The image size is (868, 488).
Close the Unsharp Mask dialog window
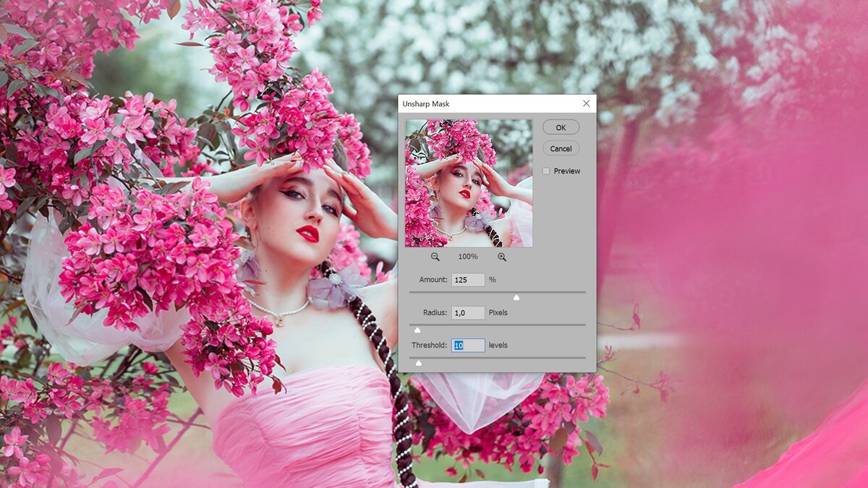click(586, 103)
